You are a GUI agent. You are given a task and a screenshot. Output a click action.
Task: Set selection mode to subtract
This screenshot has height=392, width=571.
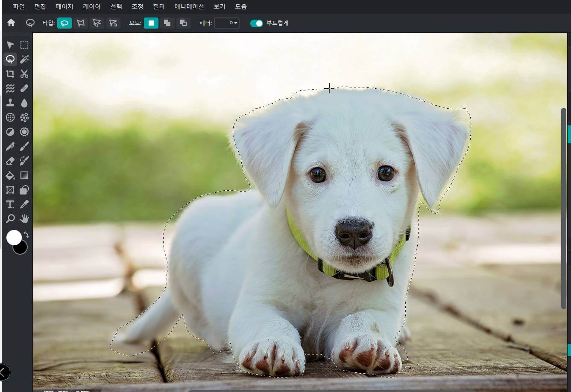[x=183, y=23]
